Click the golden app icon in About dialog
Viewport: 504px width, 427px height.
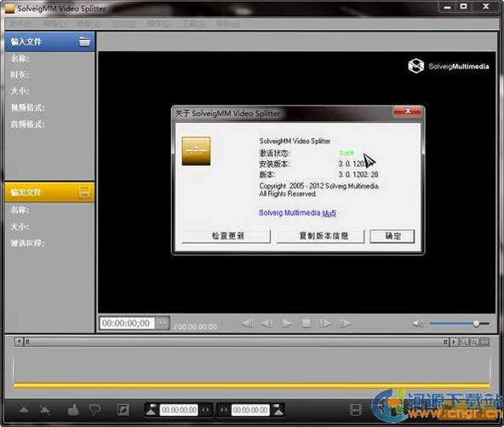pos(196,151)
